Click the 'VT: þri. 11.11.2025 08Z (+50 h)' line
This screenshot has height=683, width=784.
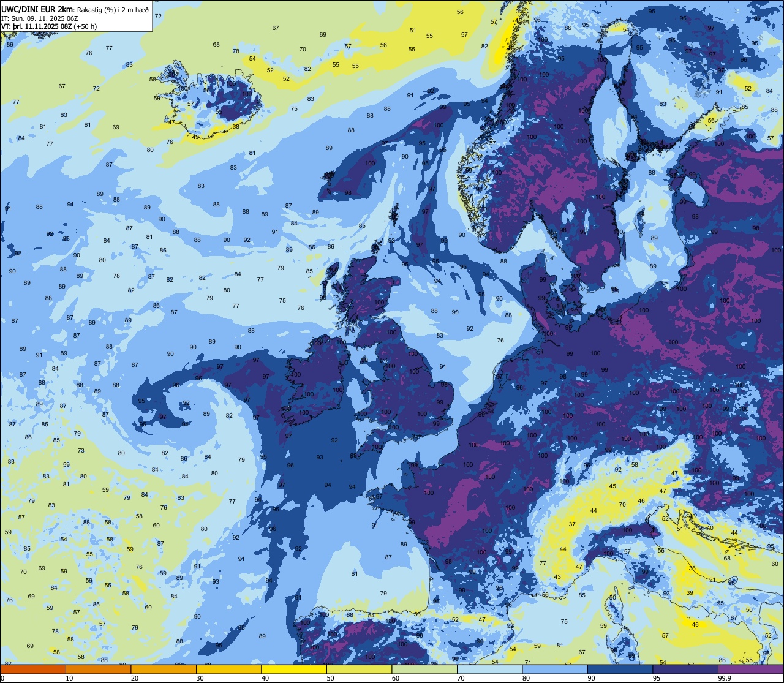pos(49,26)
